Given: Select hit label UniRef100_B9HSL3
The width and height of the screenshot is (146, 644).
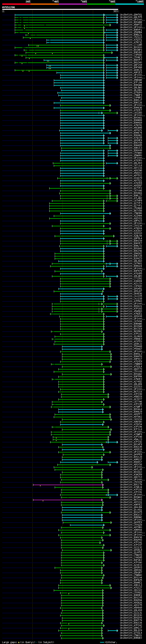Looking at the screenshot, I should pyautogui.click(x=131, y=354).
